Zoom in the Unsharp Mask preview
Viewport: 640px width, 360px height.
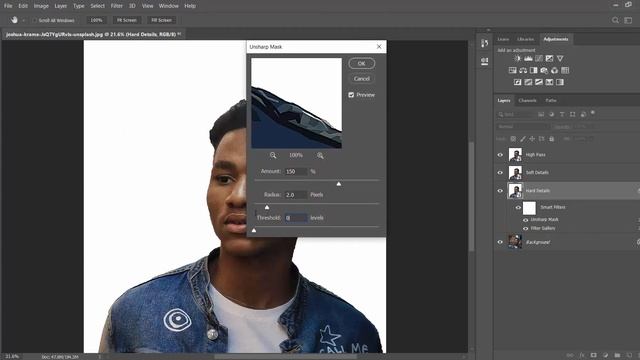320,155
